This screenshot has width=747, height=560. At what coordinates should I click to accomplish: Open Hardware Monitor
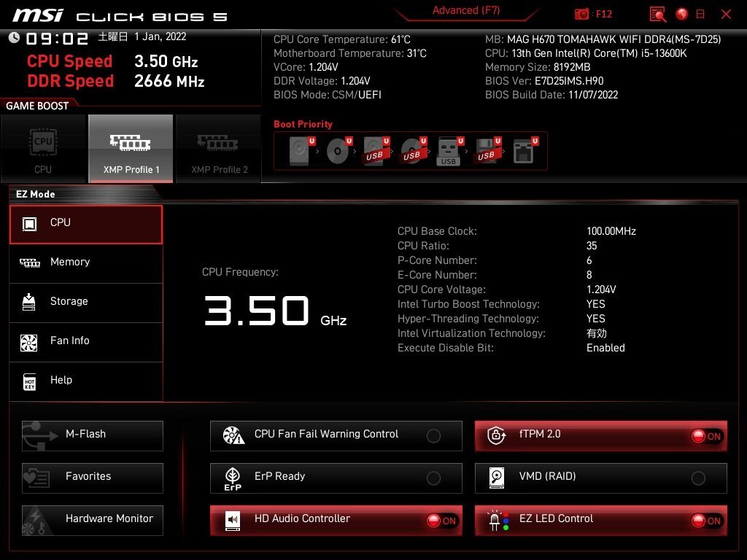93,521
